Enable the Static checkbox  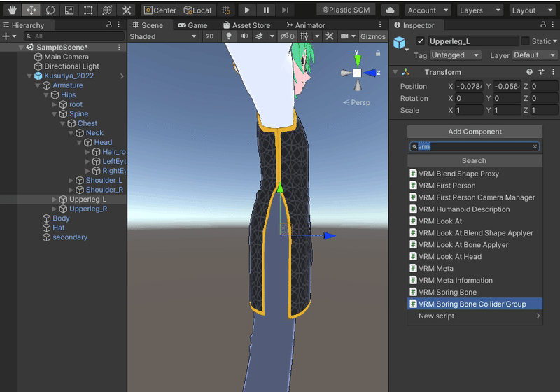pos(526,41)
